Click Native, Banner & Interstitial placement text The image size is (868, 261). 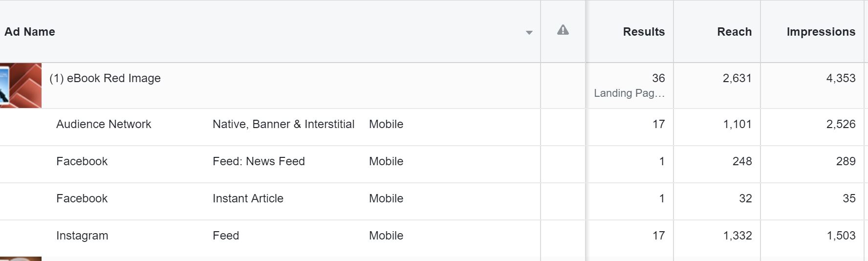[x=283, y=124]
